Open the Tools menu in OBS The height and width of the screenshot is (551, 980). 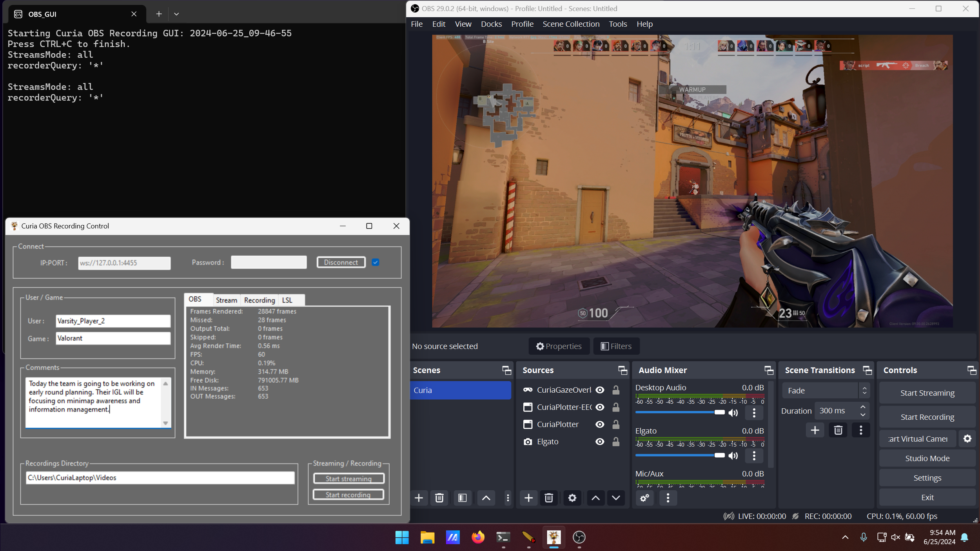point(618,24)
